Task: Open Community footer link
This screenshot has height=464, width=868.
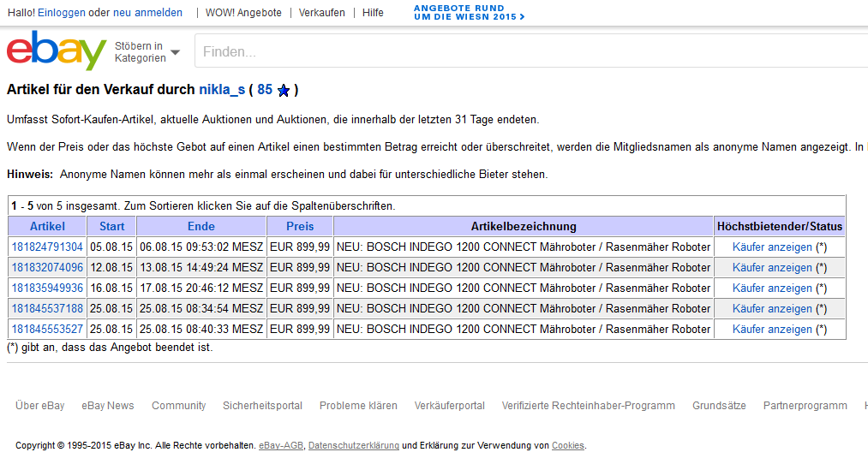Action: point(179,406)
